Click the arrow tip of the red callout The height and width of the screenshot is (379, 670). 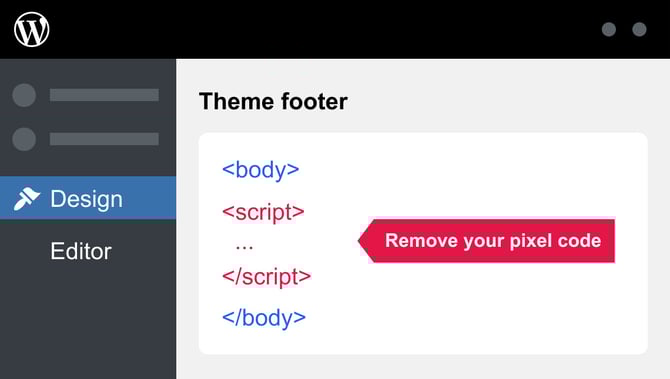tap(362, 241)
